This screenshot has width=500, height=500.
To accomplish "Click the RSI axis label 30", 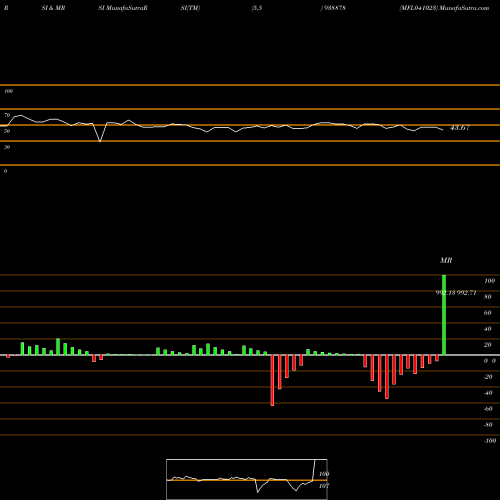I will click(x=7, y=147).
